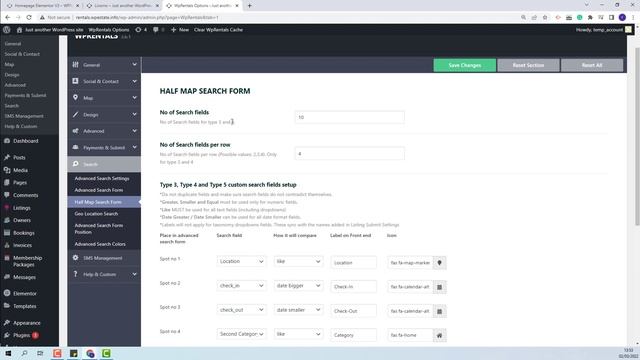The height and width of the screenshot is (360, 640).
Task: Click the home icon for Spot no 4
Action: click(x=440, y=335)
